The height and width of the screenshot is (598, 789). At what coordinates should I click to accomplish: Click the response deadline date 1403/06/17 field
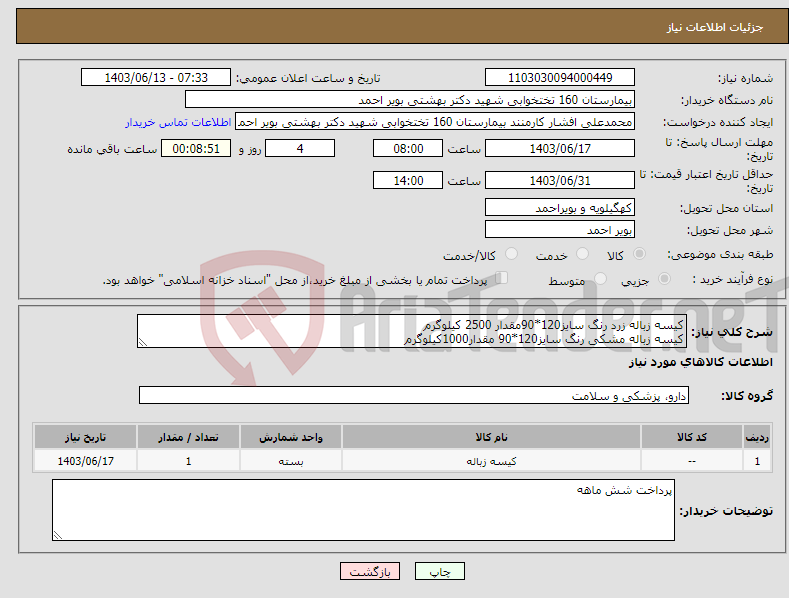[560, 148]
